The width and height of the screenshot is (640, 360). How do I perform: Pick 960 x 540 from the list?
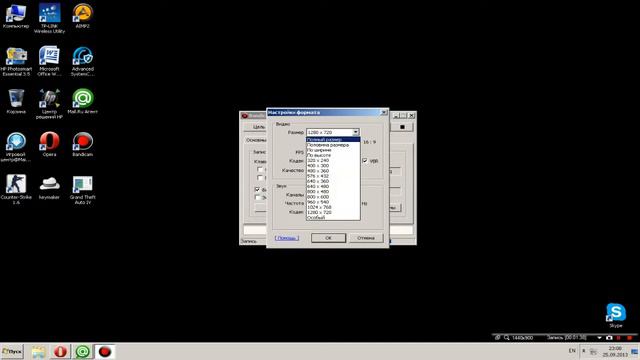[x=333, y=202]
